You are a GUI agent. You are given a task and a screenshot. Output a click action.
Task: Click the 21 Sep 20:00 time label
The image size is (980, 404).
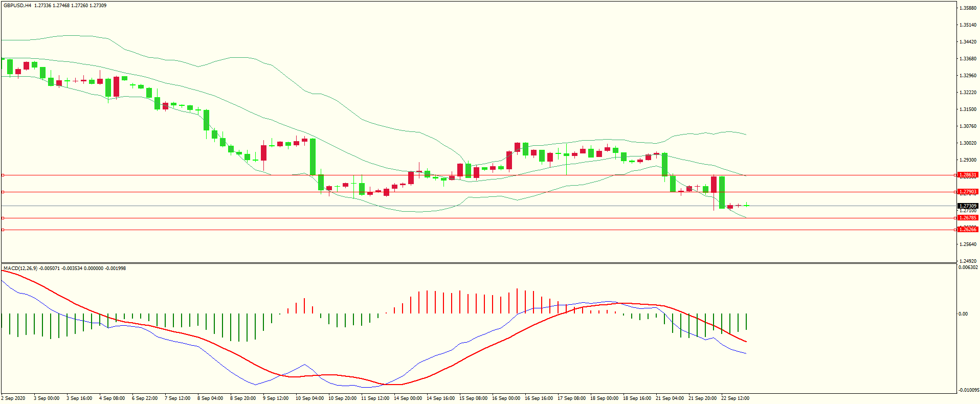(702, 398)
